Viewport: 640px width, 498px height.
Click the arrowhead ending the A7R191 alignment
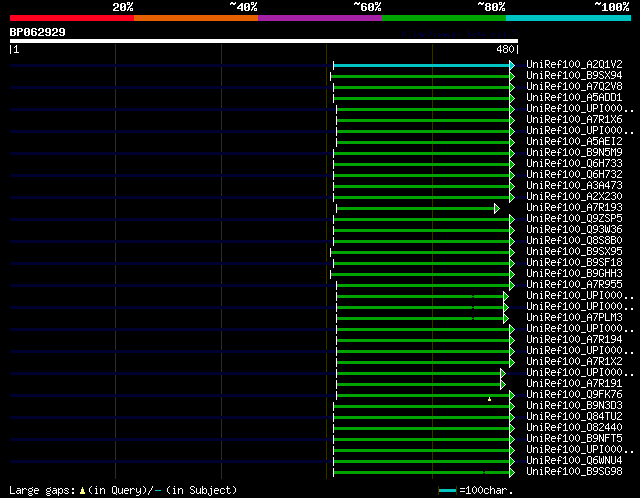[503, 385]
